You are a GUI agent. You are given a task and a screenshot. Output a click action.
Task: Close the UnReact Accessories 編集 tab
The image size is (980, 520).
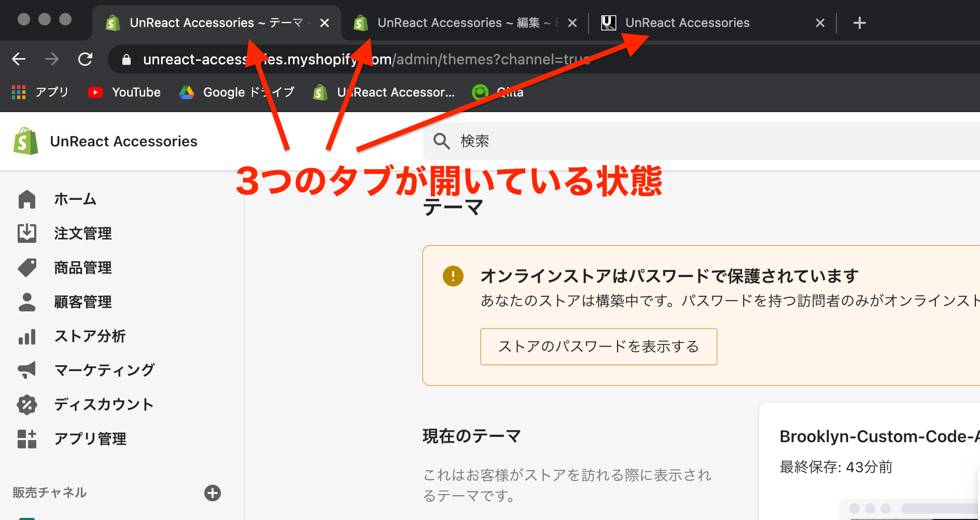tap(572, 23)
